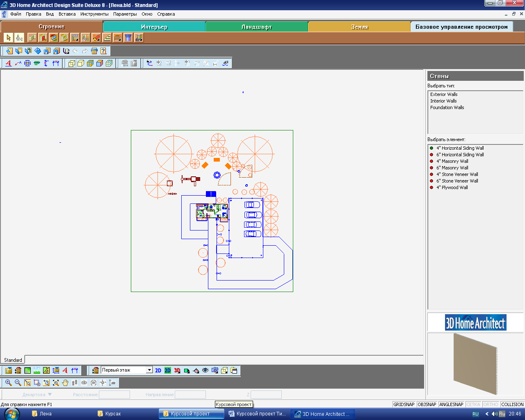Switch to the Интерьер tab
Image resolution: width=525 pixels, height=420 pixels.
point(154,27)
